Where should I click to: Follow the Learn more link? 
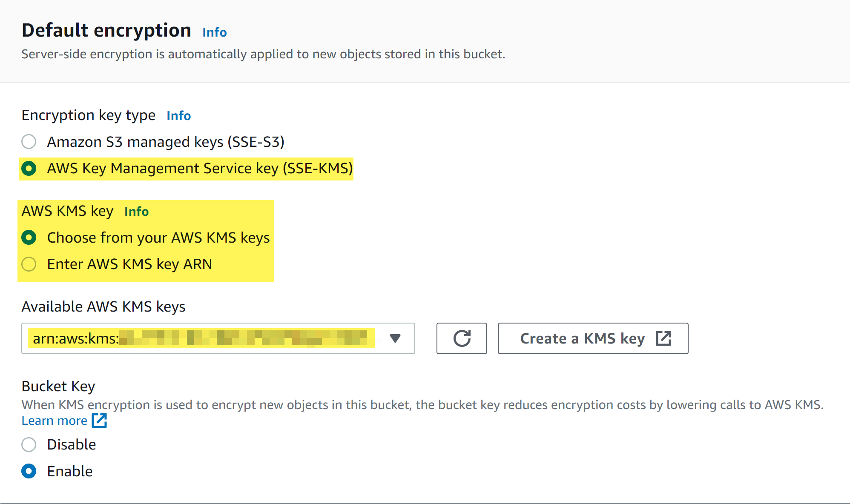click(55, 421)
